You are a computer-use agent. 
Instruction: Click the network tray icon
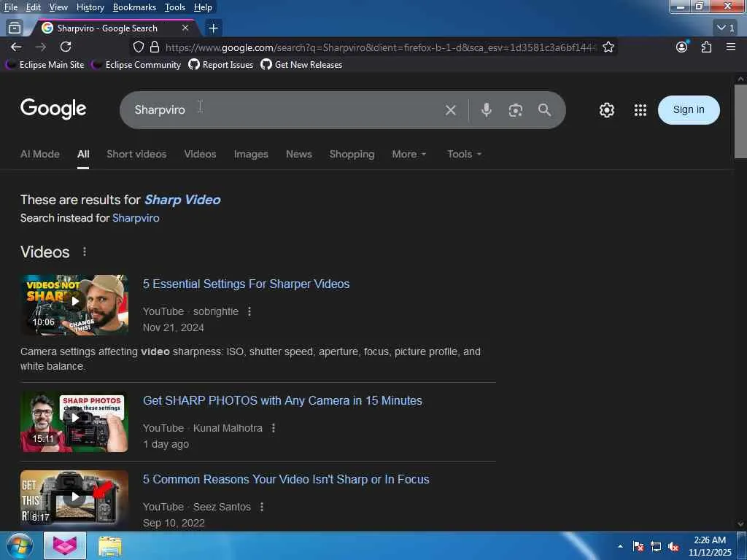click(656, 547)
